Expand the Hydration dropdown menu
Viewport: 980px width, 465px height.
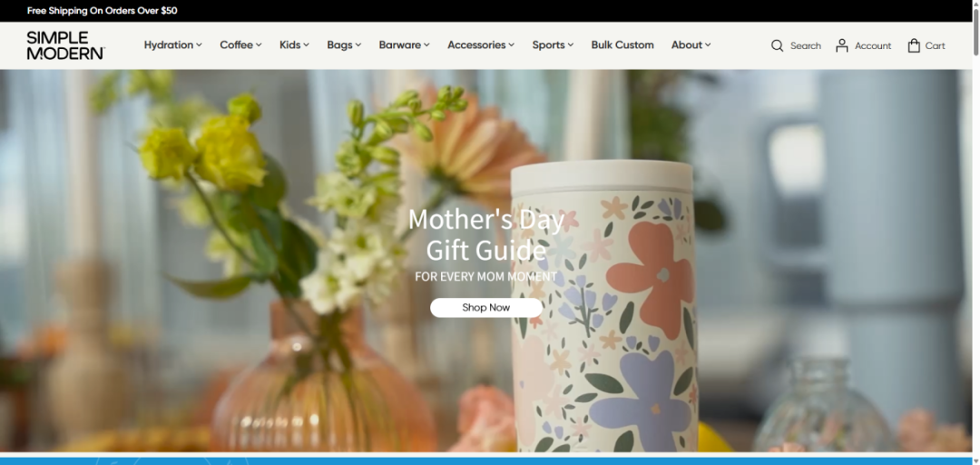click(x=173, y=45)
